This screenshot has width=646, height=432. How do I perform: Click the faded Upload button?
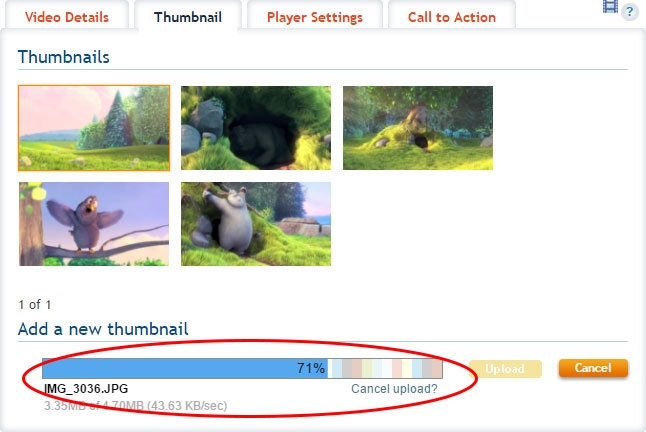[505, 369]
